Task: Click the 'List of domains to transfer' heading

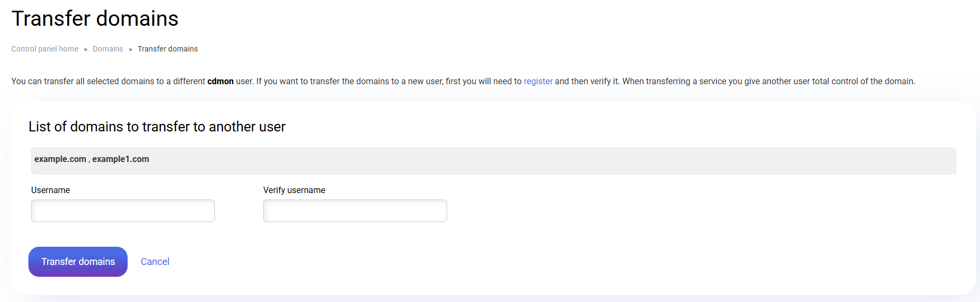Action: 157,127
